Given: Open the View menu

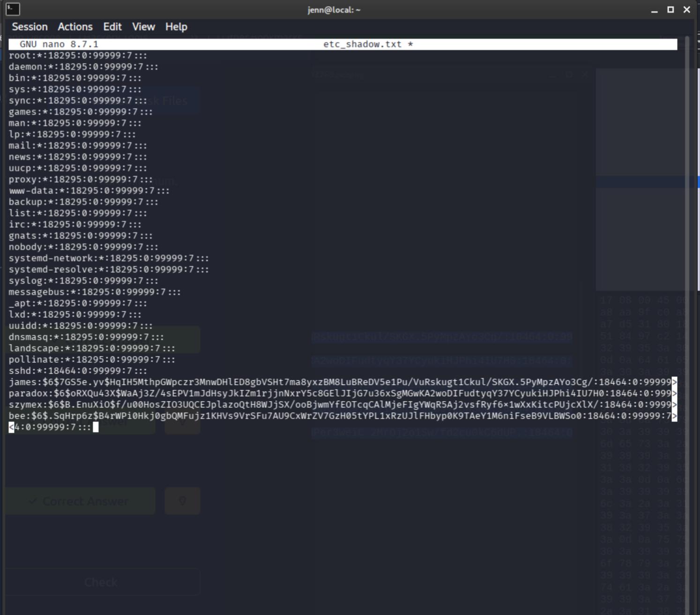Looking at the screenshot, I should pos(143,27).
